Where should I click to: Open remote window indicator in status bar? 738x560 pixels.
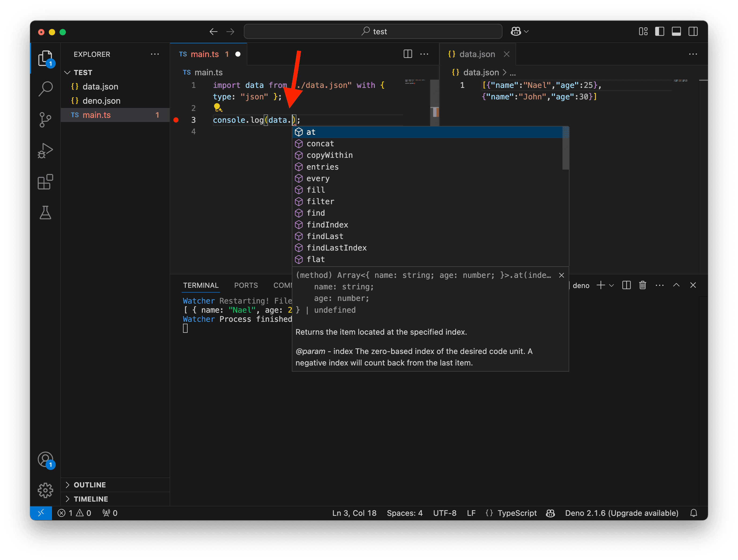click(41, 513)
